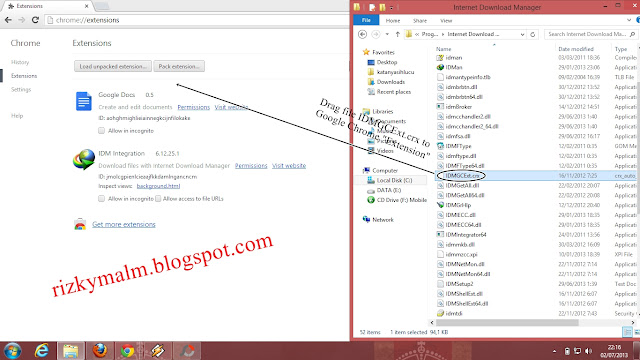Click Chrome back arrow button
The image size is (640, 360).
pyautogui.click(x=8, y=20)
